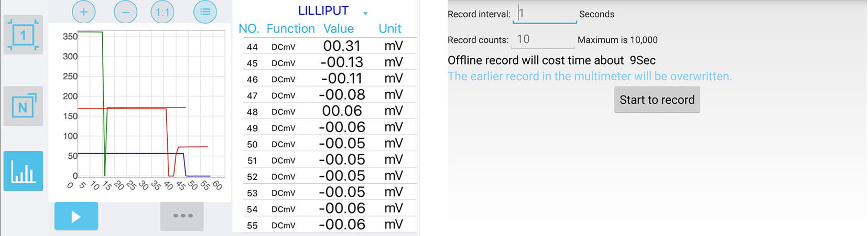Open the list view icon above chart
The height and width of the screenshot is (236, 868).
point(205,12)
